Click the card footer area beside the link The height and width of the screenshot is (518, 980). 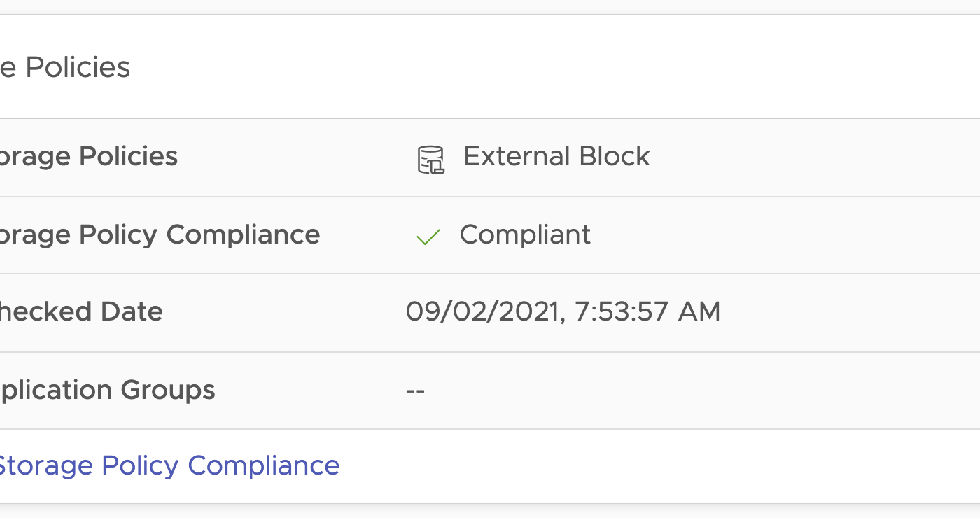(630, 465)
